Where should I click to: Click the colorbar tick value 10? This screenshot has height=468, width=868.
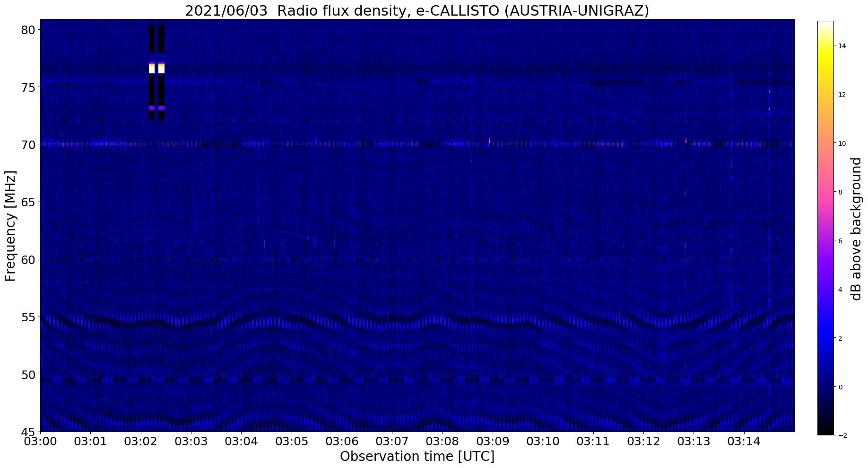tap(842, 143)
